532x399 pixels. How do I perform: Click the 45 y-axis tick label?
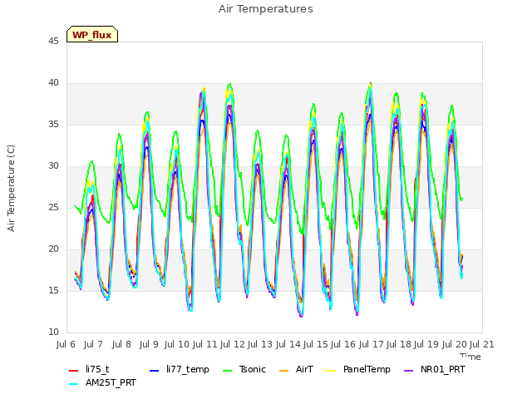(53, 42)
